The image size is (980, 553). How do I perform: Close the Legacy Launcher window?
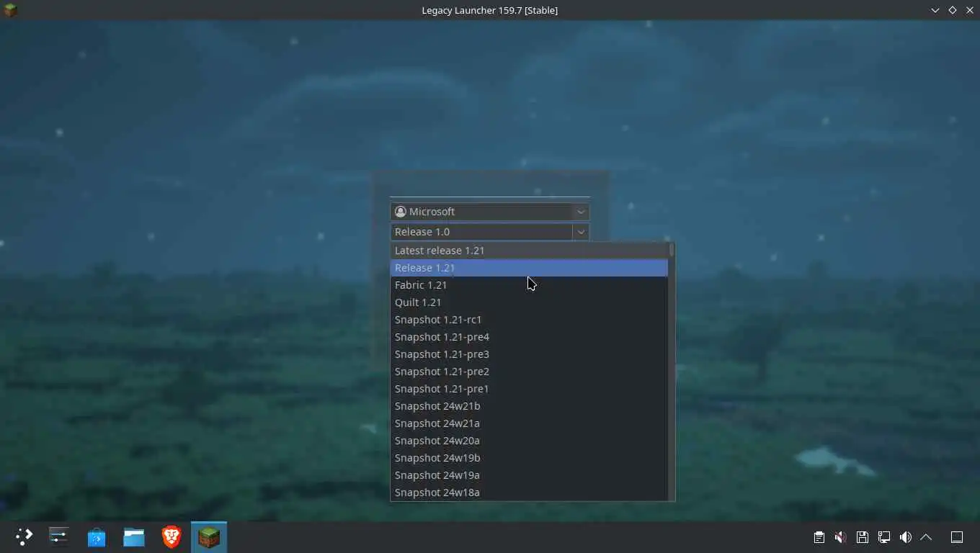tap(968, 10)
